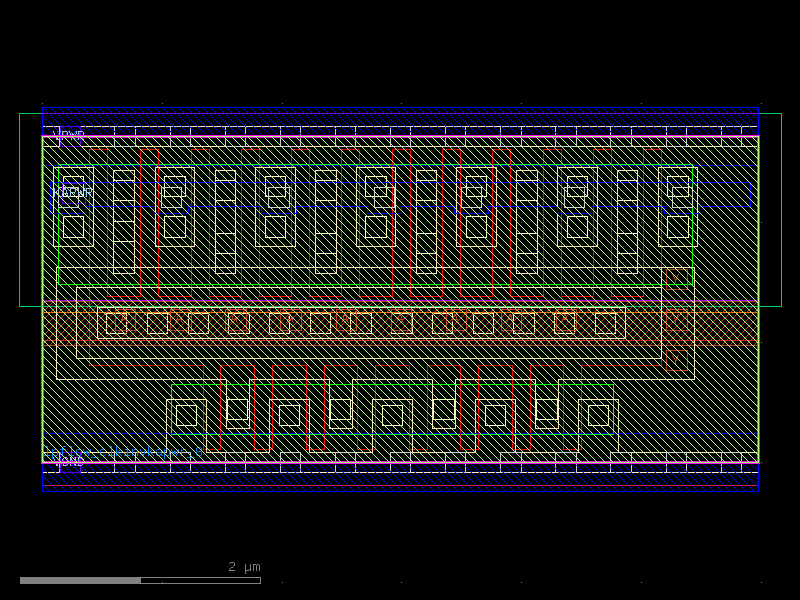The width and height of the screenshot is (800, 600).
Task: Click the VPWR pin label at top left
Action: click(x=71, y=134)
